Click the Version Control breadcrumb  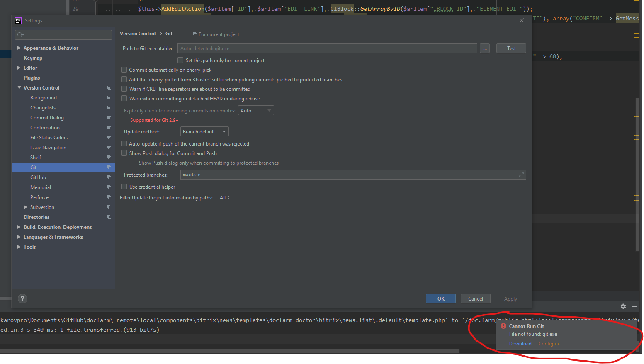click(138, 34)
